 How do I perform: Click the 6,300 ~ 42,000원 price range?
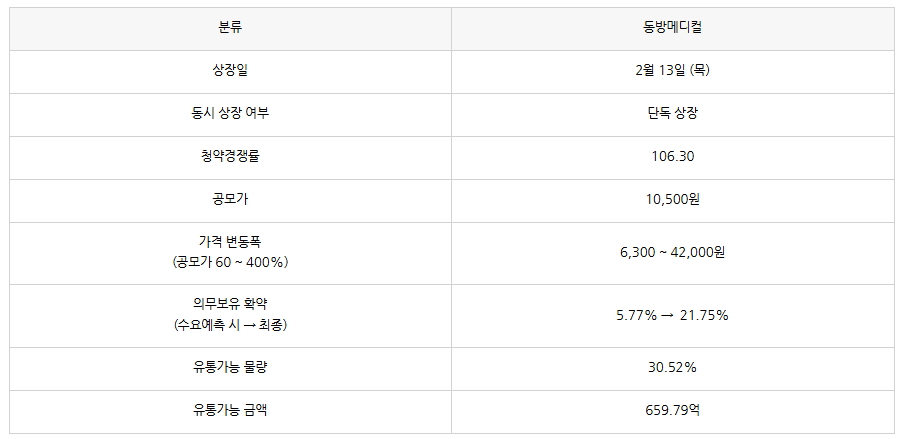click(673, 253)
